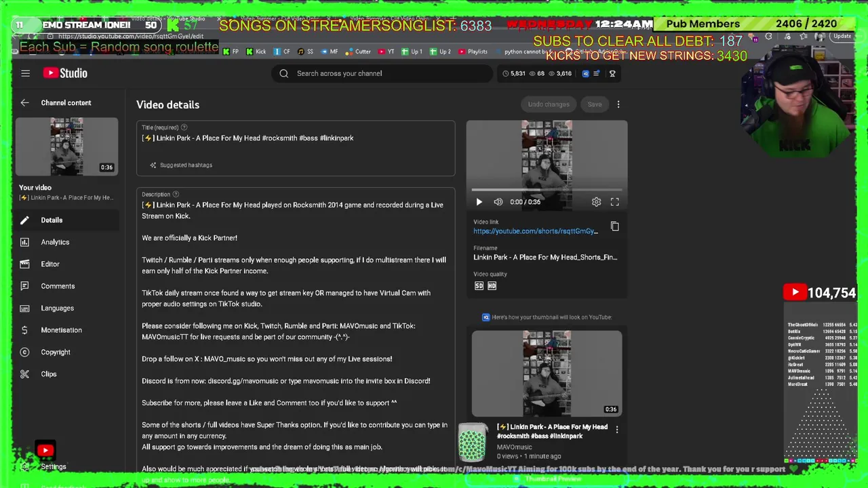868x488 pixels.
Task: Click Suggested hashtags button
Action: [181, 165]
